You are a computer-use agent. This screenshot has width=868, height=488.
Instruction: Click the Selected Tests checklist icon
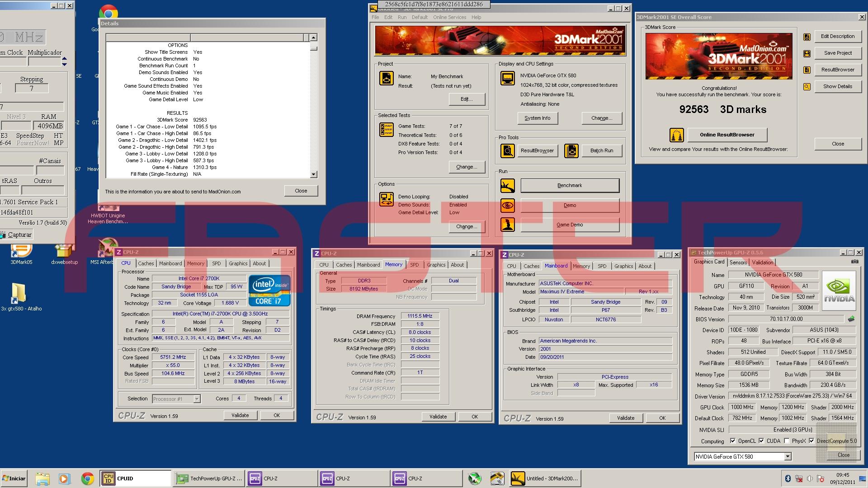tap(387, 130)
